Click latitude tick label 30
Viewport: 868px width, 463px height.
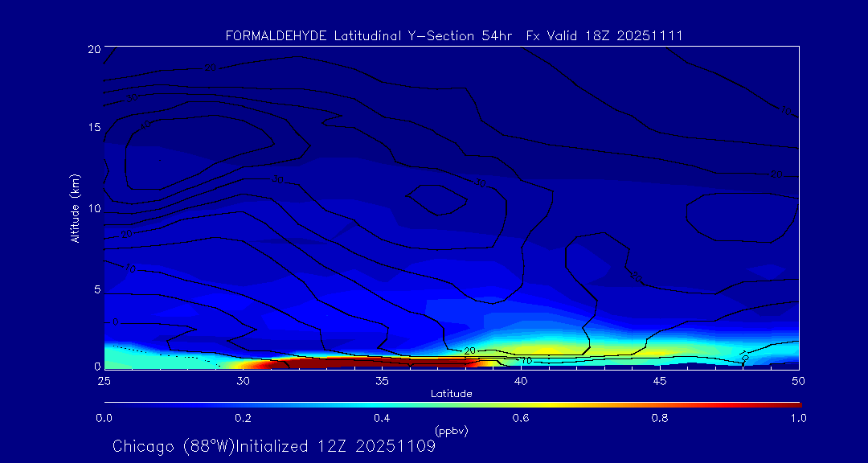pos(243,380)
